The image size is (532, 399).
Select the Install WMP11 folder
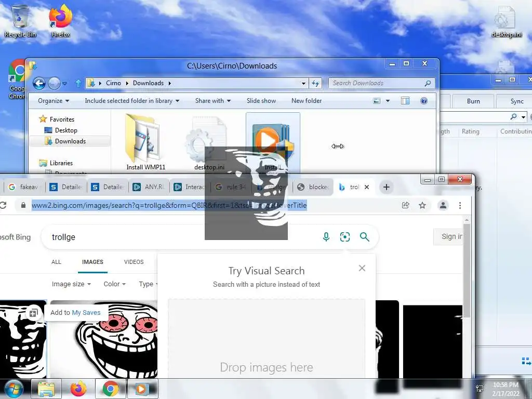point(145,142)
